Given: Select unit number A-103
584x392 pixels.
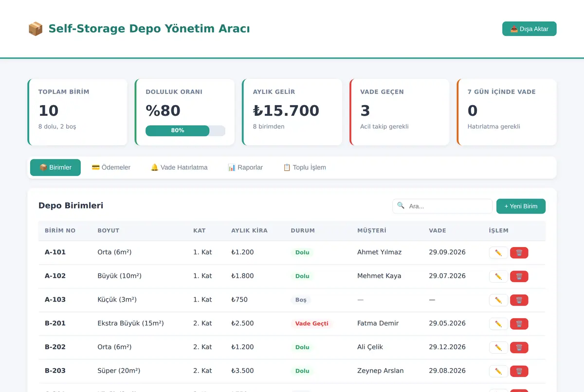Looking at the screenshot, I should (55, 300).
